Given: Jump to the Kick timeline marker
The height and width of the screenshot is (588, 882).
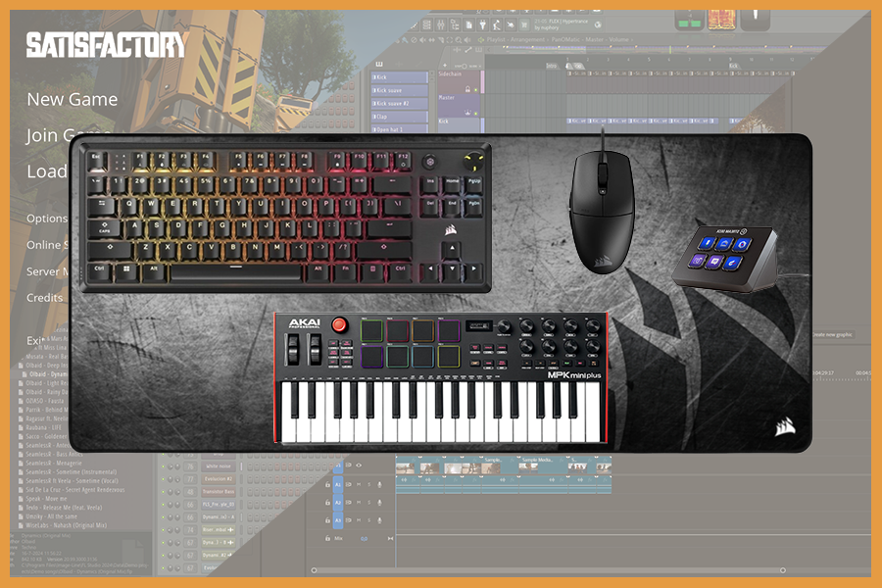Looking at the screenshot, I should [733, 66].
